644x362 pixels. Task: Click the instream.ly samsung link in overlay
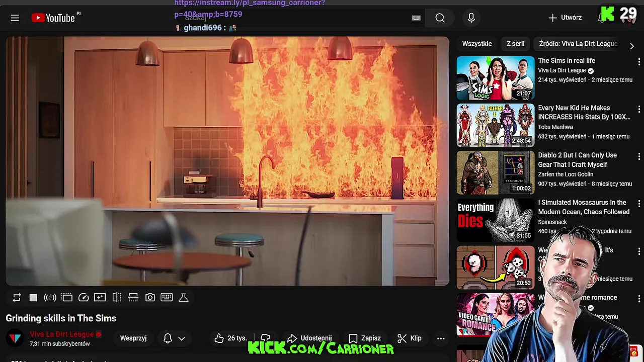point(250,9)
